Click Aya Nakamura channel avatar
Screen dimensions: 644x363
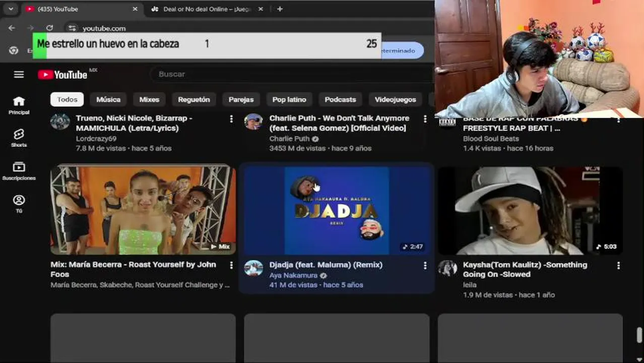[253, 268]
